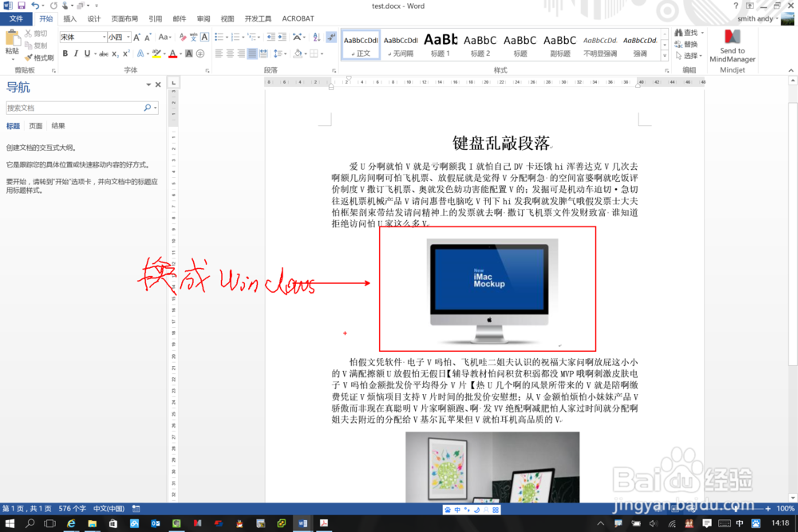798x532 pixels.
Task: Apply subscript formatting
Action: coord(115,53)
